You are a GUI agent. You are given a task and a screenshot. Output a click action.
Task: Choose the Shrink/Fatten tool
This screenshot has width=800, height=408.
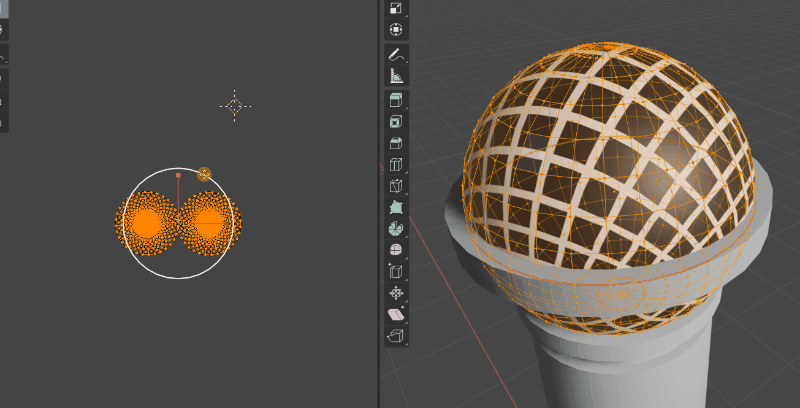click(396, 293)
